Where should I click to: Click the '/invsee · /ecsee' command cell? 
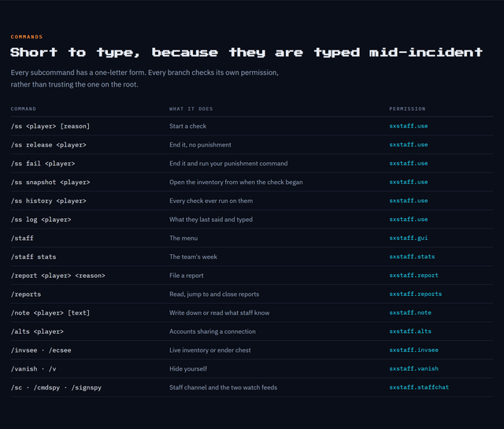pyautogui.click(x=41, y=350)
